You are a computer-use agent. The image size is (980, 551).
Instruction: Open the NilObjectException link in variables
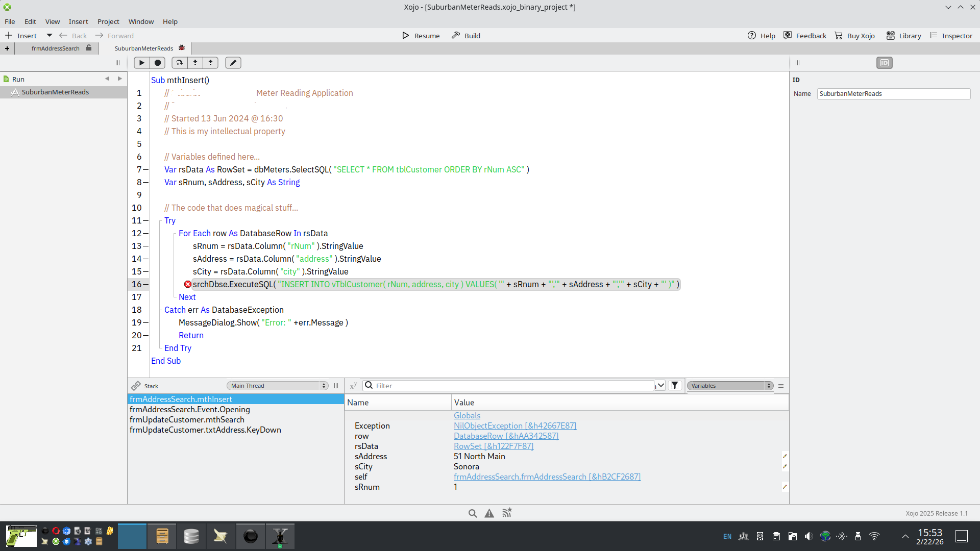514,425
